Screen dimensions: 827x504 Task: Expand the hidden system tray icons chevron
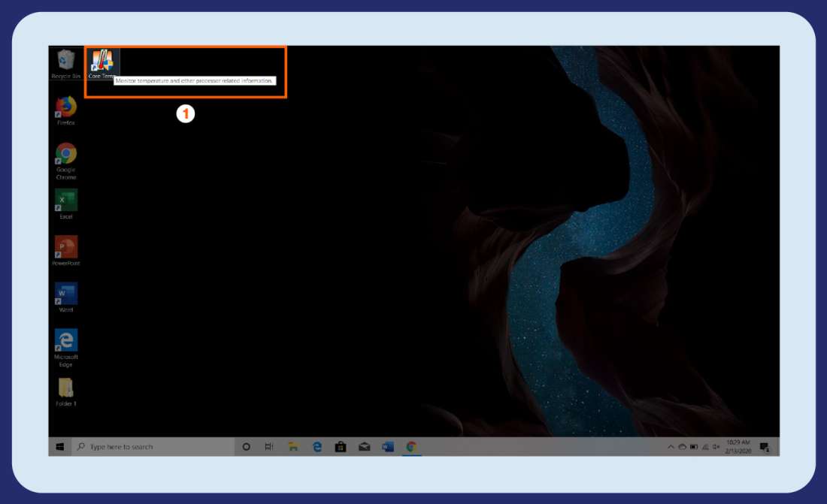click(671, 447)
